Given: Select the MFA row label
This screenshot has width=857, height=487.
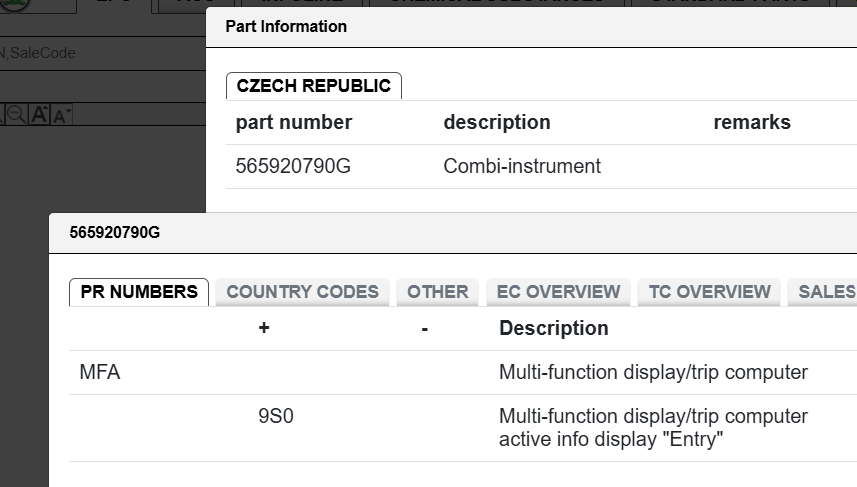Looking at the screenshot, I should [x=99, y=372].
